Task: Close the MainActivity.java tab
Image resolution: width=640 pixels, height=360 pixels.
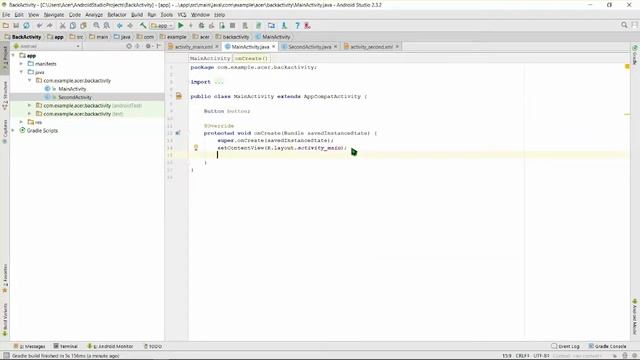Action: click(273, 47)
